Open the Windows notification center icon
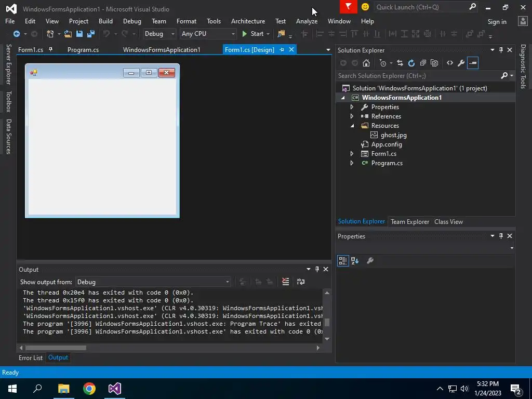This screenshot has height=399, width=532. [516, 389]
